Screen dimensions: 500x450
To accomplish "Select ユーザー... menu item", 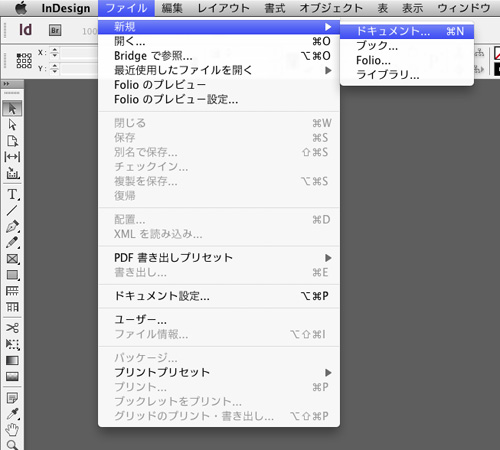I will [x=219, y=320].
